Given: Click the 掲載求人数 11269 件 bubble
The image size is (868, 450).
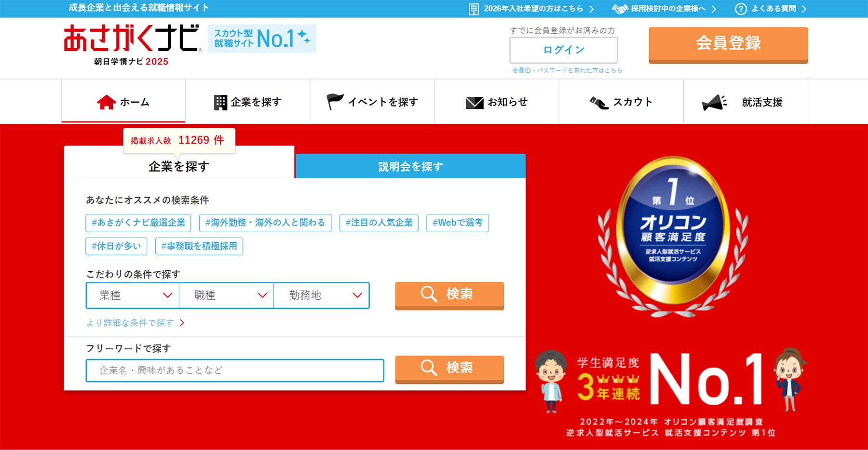Looking at the screenshot, I should 179,141.
